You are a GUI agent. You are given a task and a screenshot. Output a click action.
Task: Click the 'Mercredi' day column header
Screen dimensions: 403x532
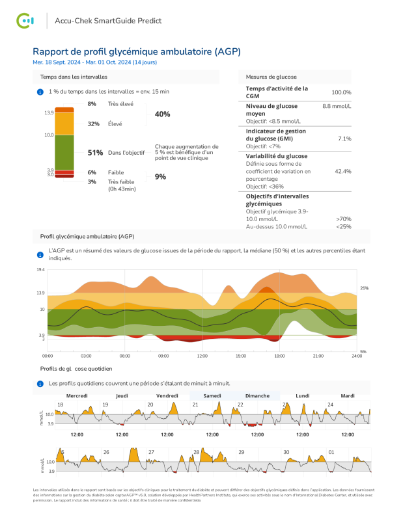(77, 395)
